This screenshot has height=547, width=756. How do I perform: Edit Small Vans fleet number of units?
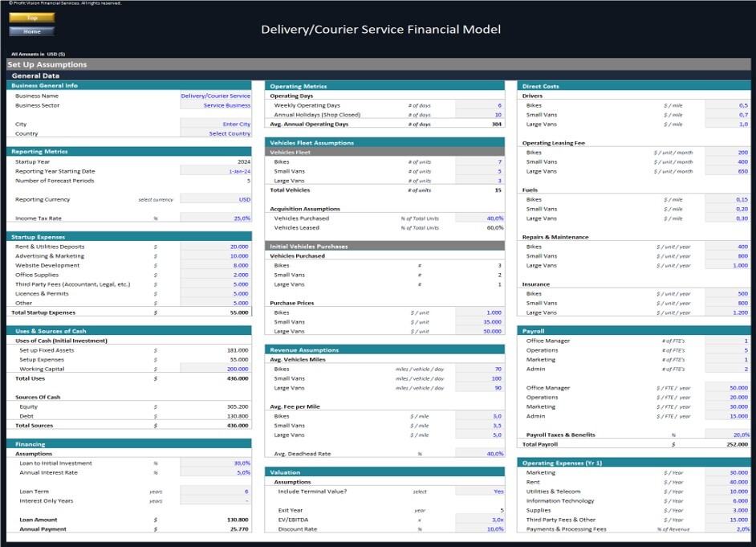479,171
